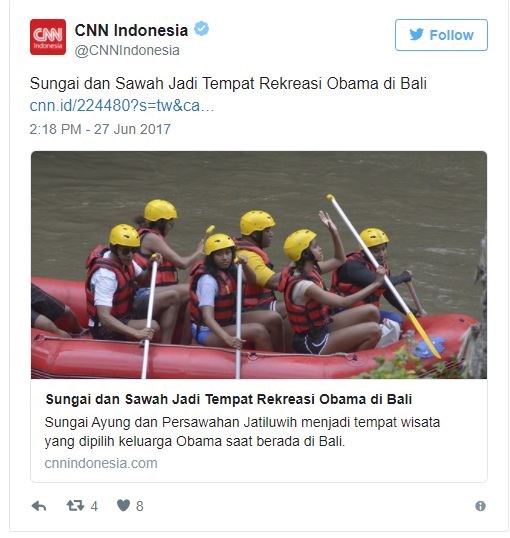Open the @CNNIndonesia handle
The width and height of the screenshot is (510, 538).
point(127,50)
